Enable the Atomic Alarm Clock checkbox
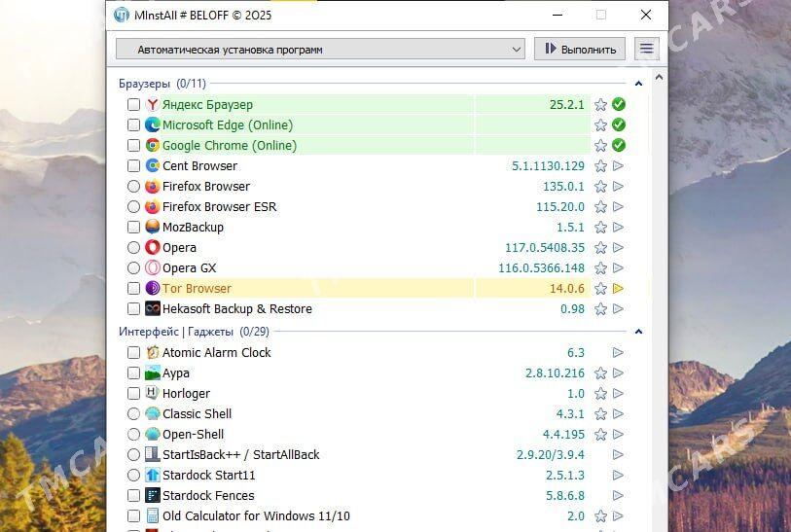This screenshot has width=791, height=532. click(133, 352)
